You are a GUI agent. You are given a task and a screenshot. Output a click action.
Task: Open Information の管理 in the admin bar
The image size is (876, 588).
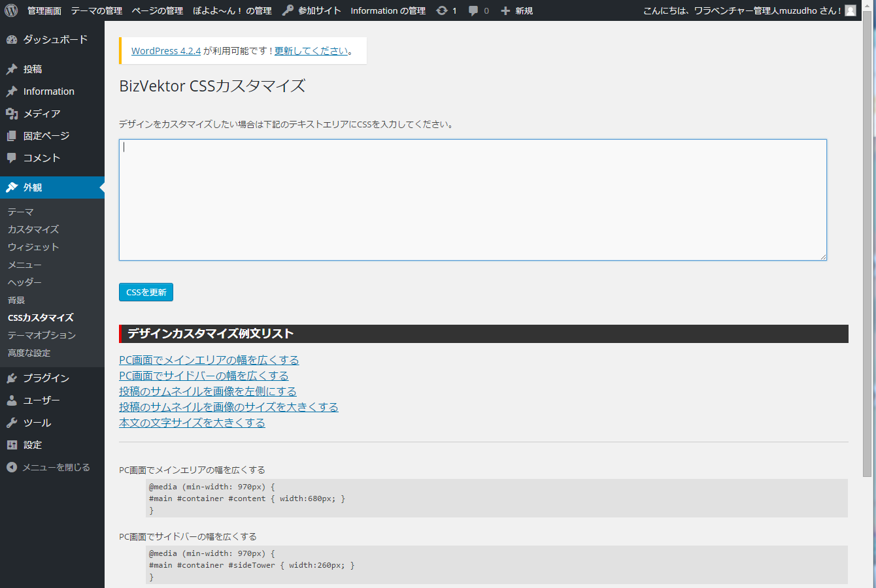click(388, 10)
